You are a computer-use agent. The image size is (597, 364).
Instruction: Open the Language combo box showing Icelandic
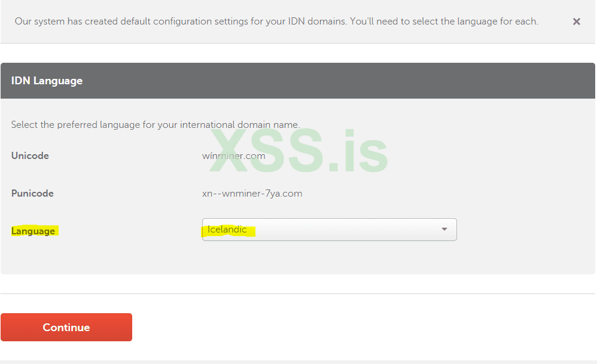[x=330, y=230]
